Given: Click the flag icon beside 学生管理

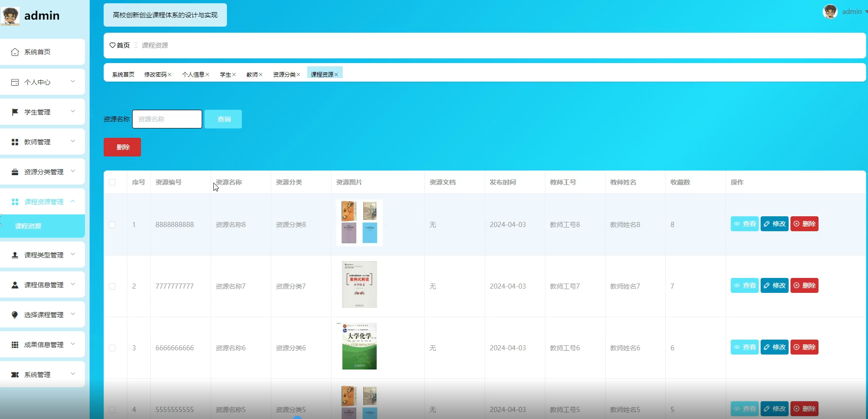Looking at the screenshot, I should [x=15, y=112].
